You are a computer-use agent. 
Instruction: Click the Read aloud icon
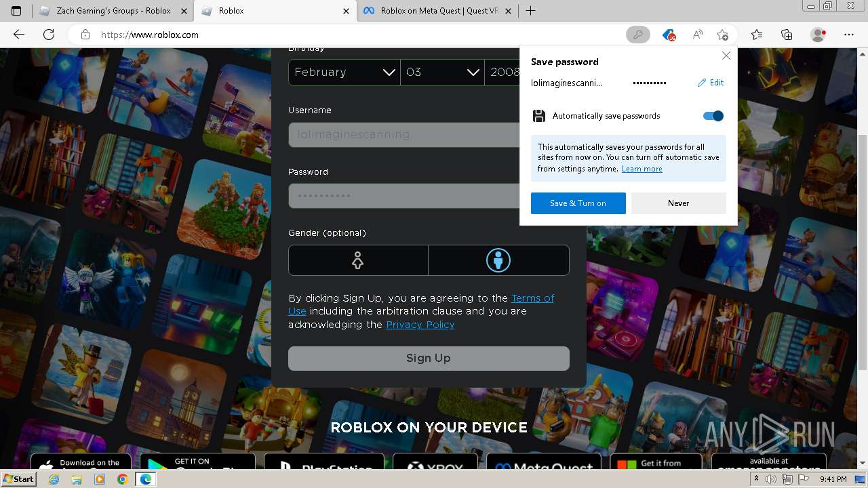(x=697, y=35)
